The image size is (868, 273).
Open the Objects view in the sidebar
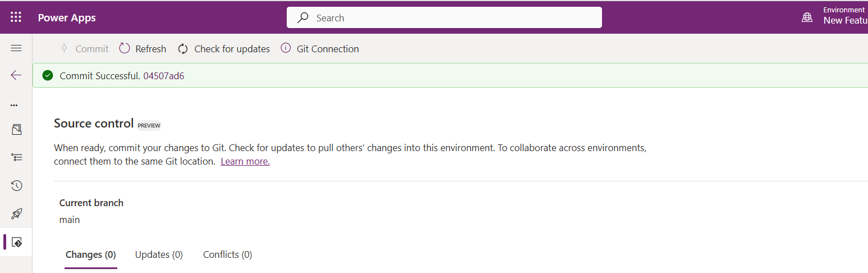pos(16,130)
